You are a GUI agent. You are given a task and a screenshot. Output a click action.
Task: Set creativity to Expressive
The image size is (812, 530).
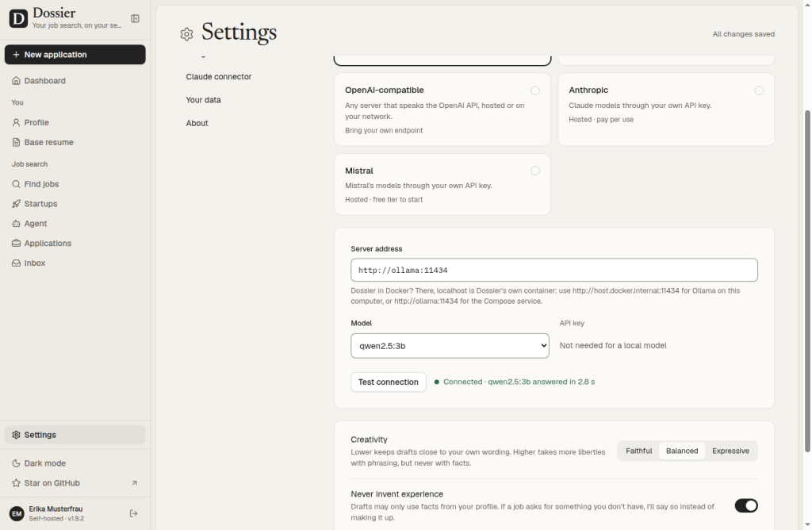point(730,451)
